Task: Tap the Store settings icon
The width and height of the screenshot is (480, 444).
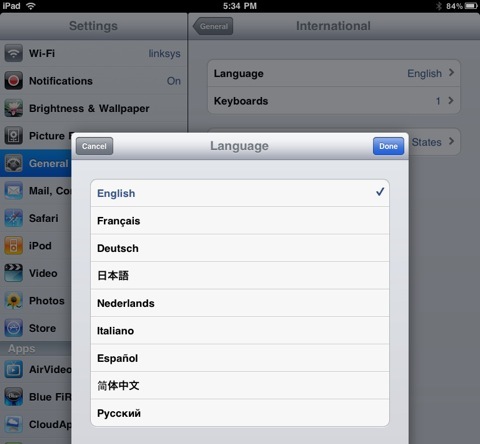Action: 13,328
